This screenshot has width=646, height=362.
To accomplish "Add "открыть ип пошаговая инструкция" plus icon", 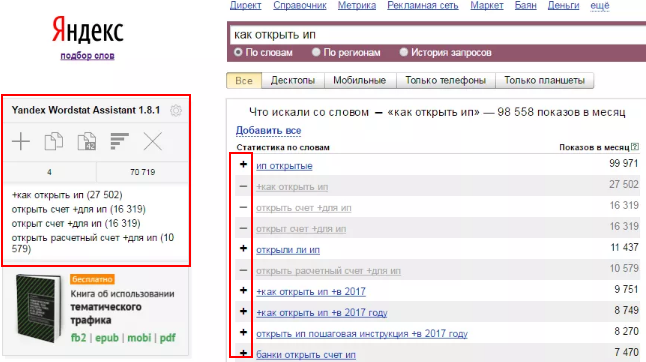I will click(x=243, y=332).
